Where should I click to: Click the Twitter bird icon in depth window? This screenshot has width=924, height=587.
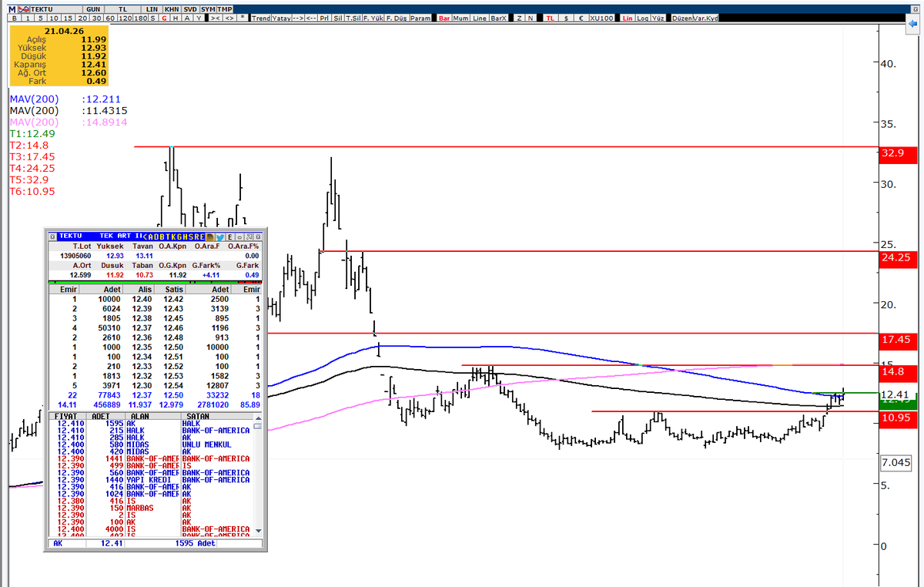(x=220, y=236)
